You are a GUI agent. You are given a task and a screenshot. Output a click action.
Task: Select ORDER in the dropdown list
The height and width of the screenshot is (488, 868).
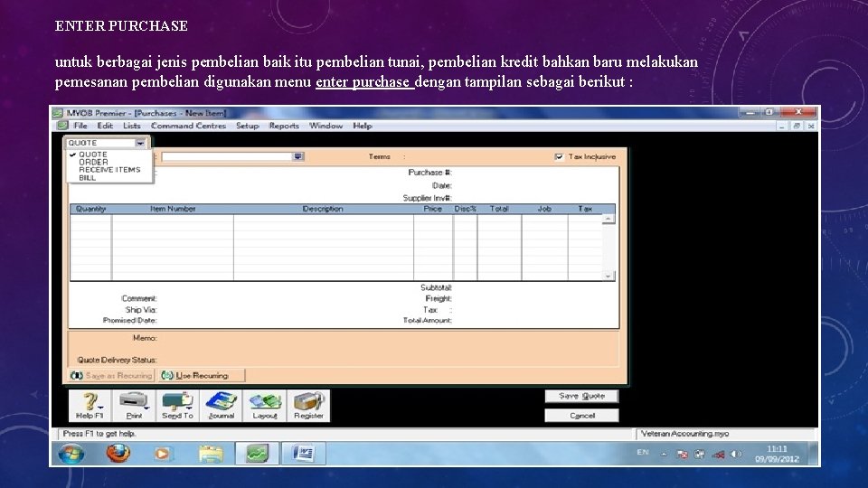click(93, 162)
